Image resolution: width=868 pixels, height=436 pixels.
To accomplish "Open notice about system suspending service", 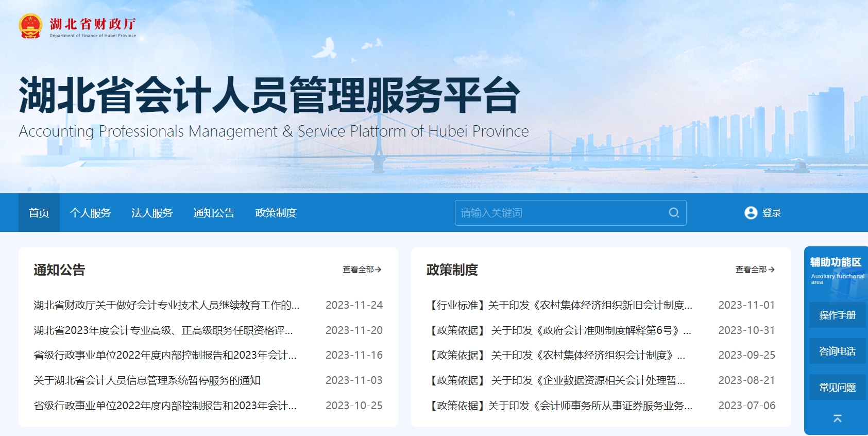I will coord(147,380).
